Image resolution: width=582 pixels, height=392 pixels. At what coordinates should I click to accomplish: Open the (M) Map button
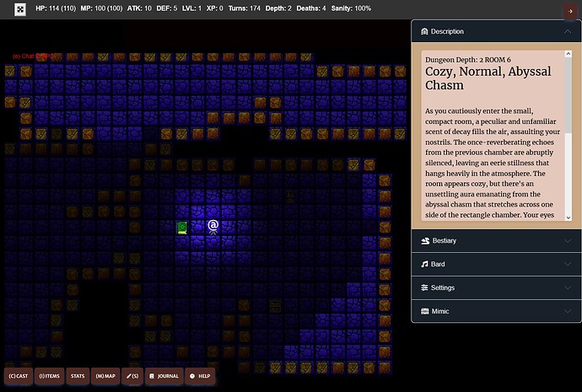(x=105, y=376)
